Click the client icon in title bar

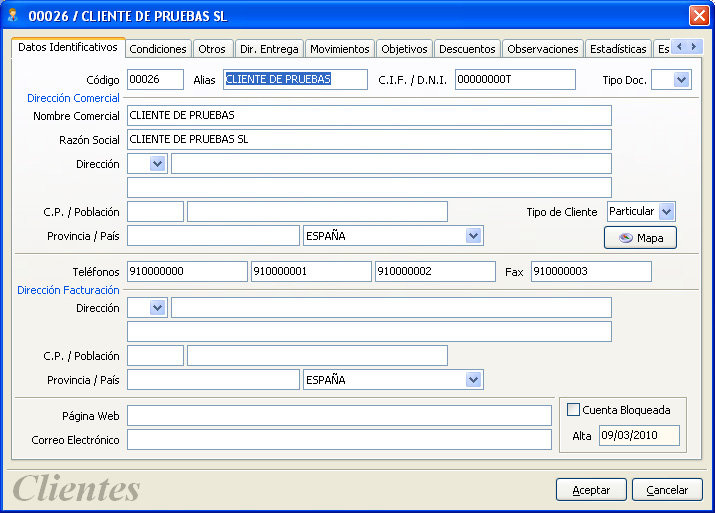click(13, 16)
